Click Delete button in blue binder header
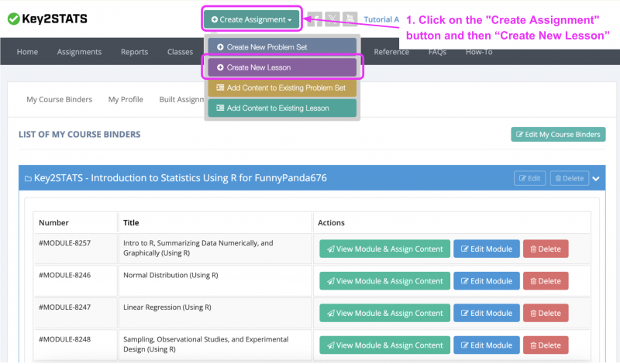 (569, 178)
